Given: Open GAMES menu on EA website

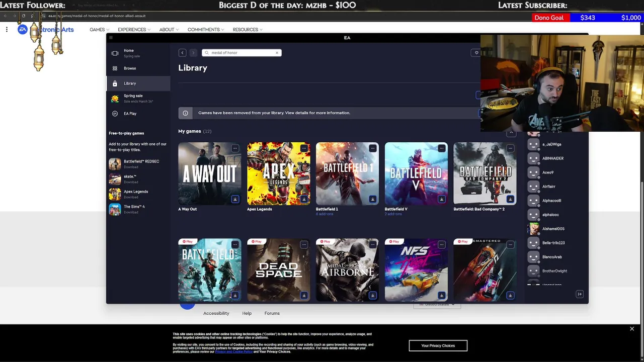Looking at the screenshot, I should point(99,30).
